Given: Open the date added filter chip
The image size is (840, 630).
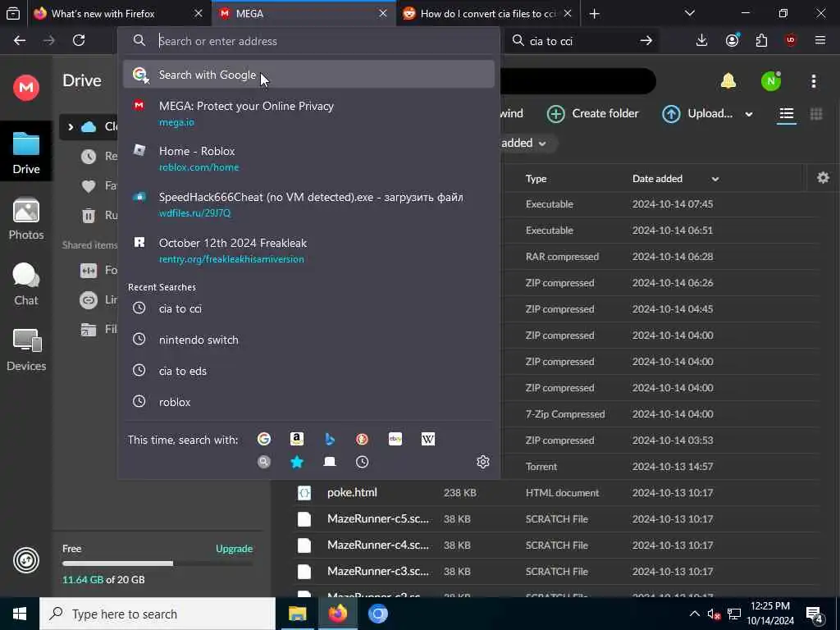Looking at the screenshot, I should [523, 143].
